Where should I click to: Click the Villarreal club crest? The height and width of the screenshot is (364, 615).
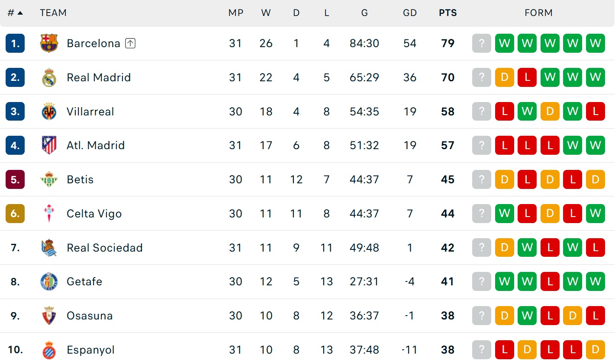(x=49, y=112)
